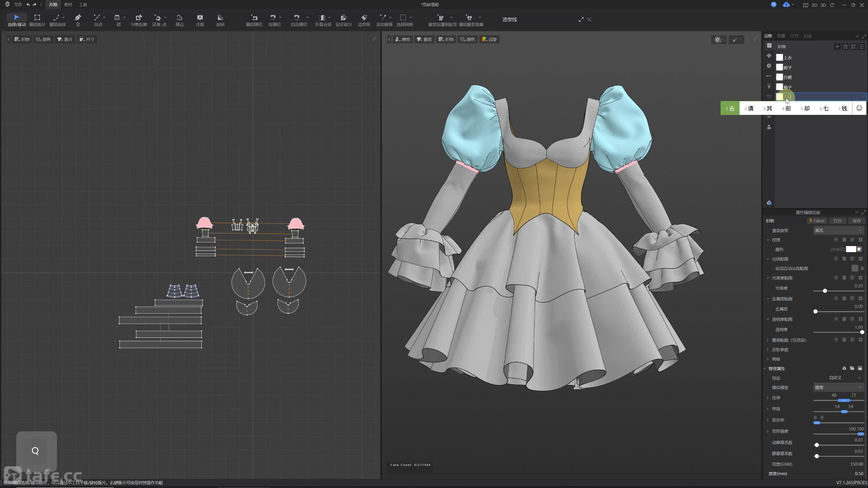Activate the 折叠安排 fold arrangement tool

point(323,20)
